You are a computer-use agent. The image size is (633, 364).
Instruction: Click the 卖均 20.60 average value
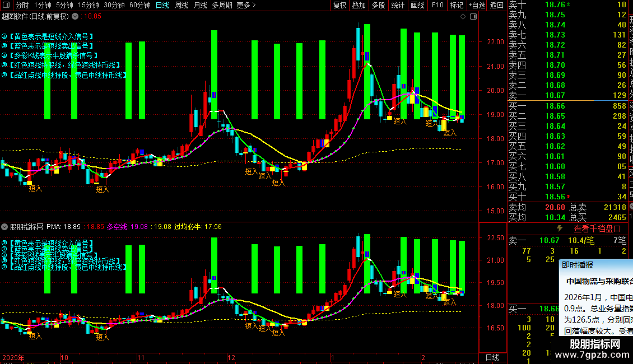click(x=555, y=207)
